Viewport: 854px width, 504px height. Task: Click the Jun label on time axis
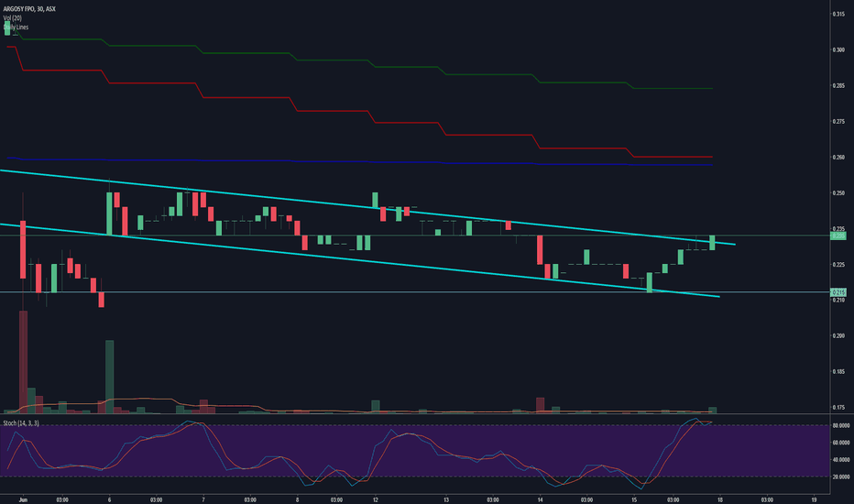[x=23, y=499]
